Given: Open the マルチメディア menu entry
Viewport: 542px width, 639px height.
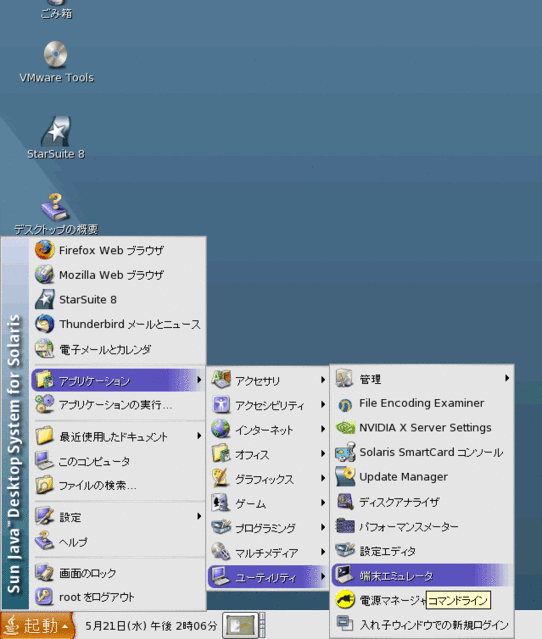Looking at the screenshot, I should [x=269, y=552].
